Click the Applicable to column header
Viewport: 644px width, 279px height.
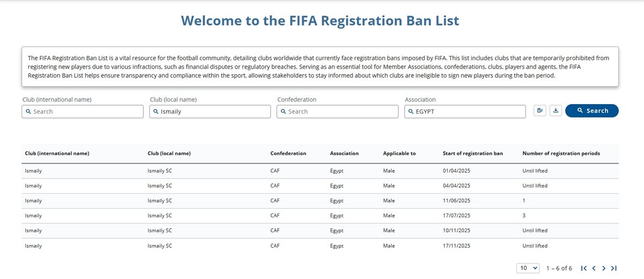pyautogui.click(x=399, y=153)
